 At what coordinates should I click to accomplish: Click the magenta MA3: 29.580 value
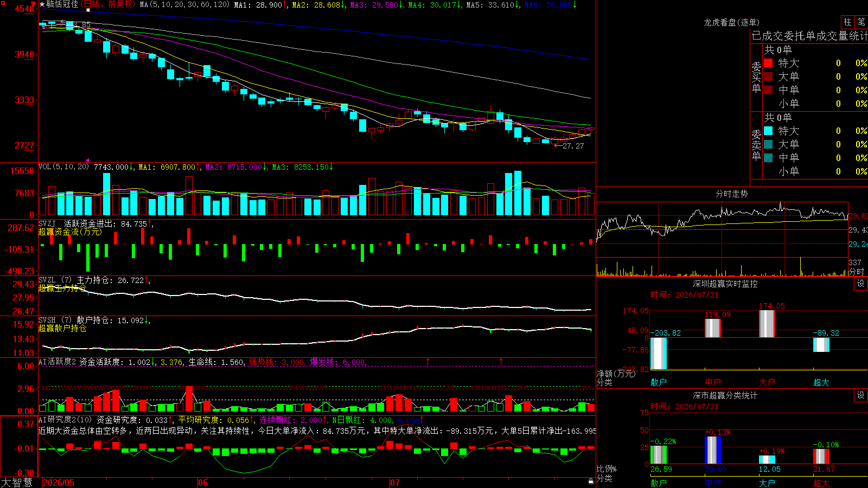pos(376,4)
